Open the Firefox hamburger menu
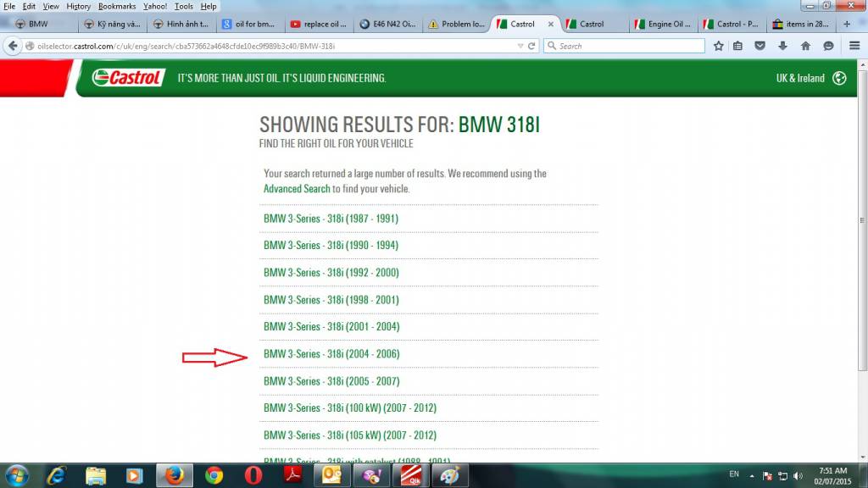Image resolution: width=868 pixels, height=488 pixels. [854, 46]
